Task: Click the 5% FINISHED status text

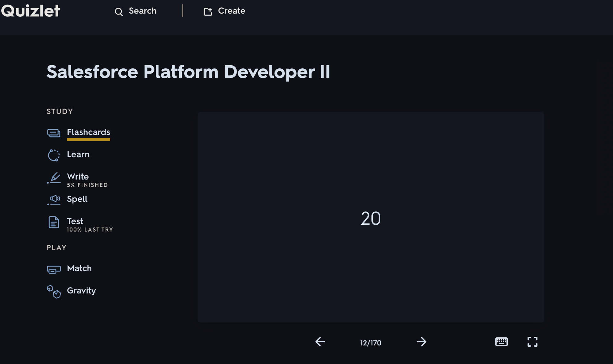Action: (87, 185)
